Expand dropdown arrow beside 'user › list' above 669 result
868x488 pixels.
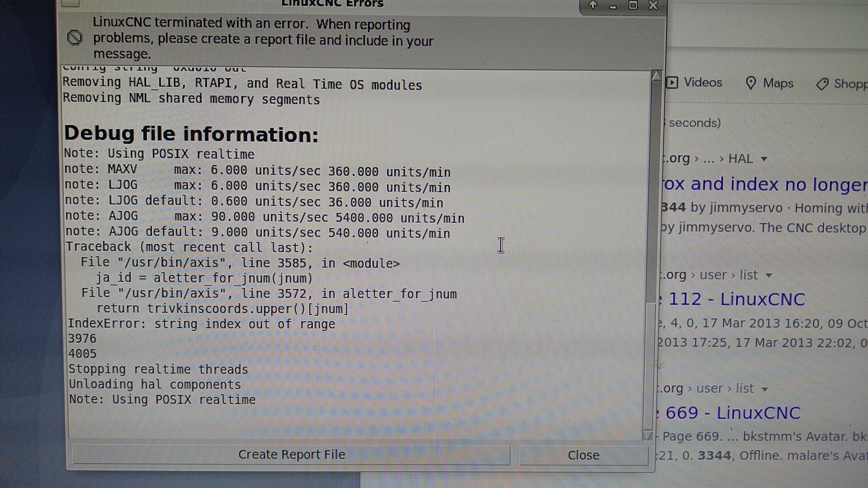click(764, 389)
